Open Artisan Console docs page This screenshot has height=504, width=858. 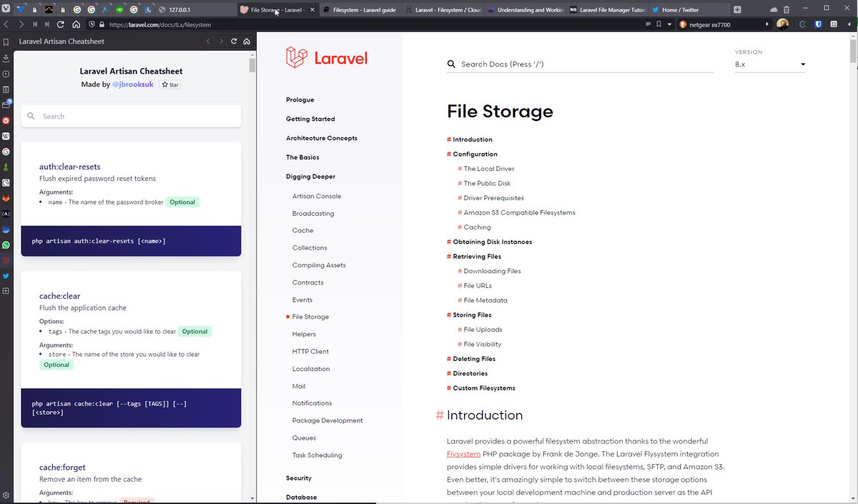[317, 196]
